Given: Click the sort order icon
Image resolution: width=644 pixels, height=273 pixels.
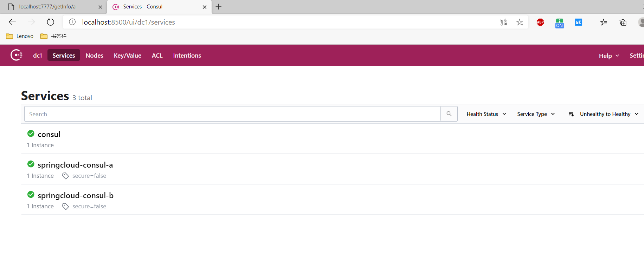Looking at the screenshot, I should 571,114.
